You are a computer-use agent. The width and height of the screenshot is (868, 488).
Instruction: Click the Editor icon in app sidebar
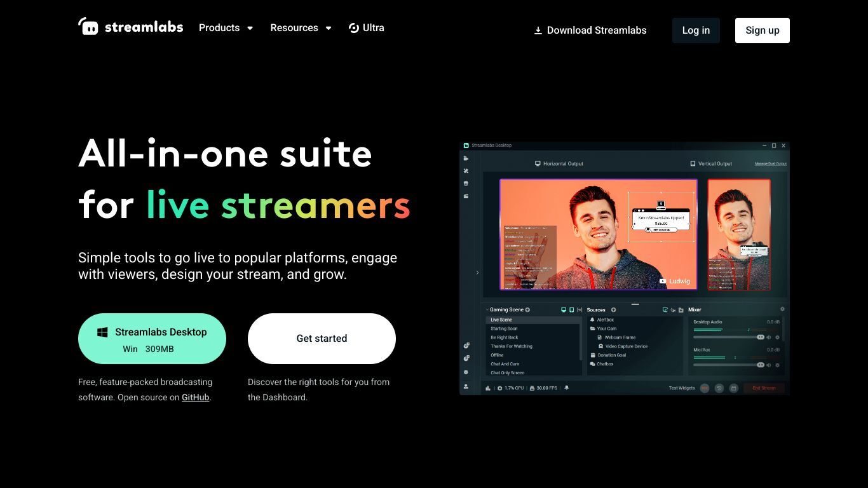click(466, 158)
